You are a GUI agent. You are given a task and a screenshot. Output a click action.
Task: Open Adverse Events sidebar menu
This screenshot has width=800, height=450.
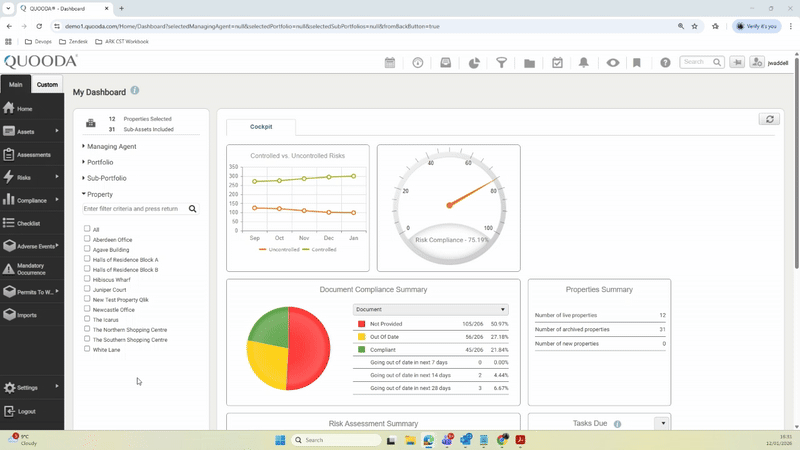tap(32, 246)
